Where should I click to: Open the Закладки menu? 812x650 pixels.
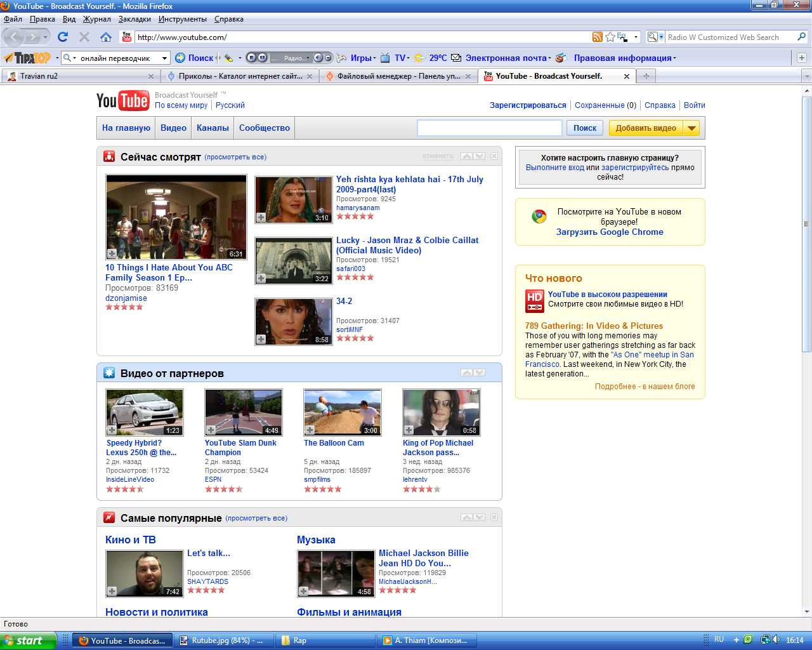tap(134, 19)
